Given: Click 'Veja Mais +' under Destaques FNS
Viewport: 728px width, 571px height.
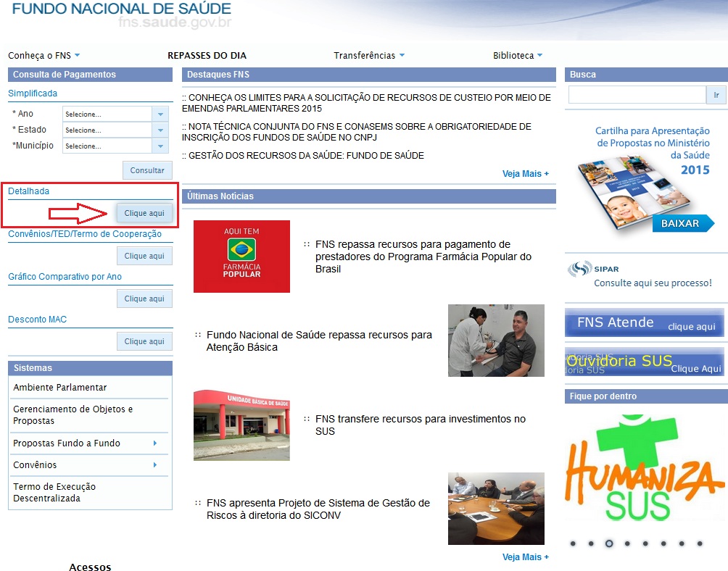Looking at the screenshot, I should click(x=525, y=174).
